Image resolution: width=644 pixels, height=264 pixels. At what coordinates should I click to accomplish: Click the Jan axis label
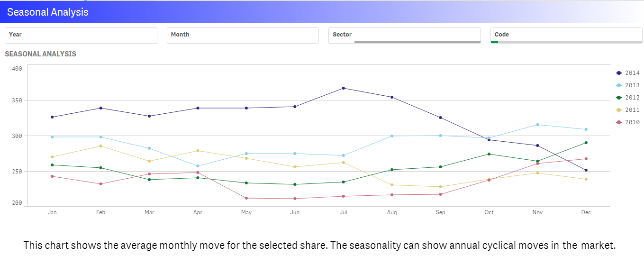pyautogui.click(x=52, y=212)
